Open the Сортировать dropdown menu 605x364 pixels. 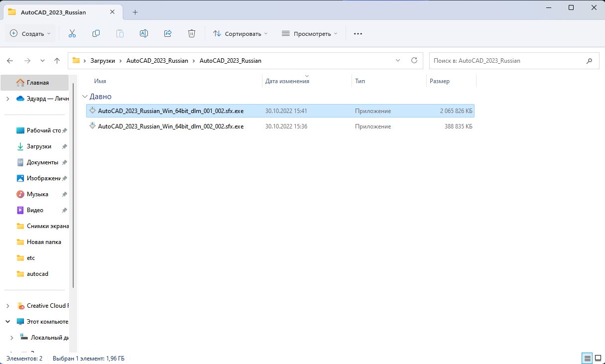(240, 33)
